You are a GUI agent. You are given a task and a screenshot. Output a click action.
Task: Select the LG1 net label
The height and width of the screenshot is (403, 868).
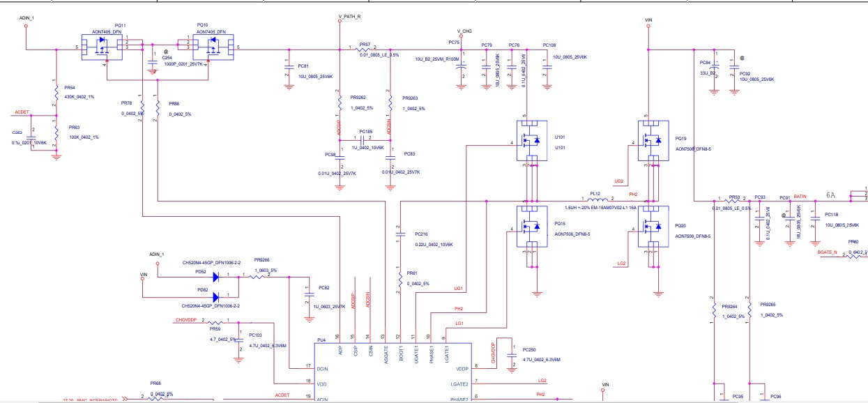coord(459,324)
